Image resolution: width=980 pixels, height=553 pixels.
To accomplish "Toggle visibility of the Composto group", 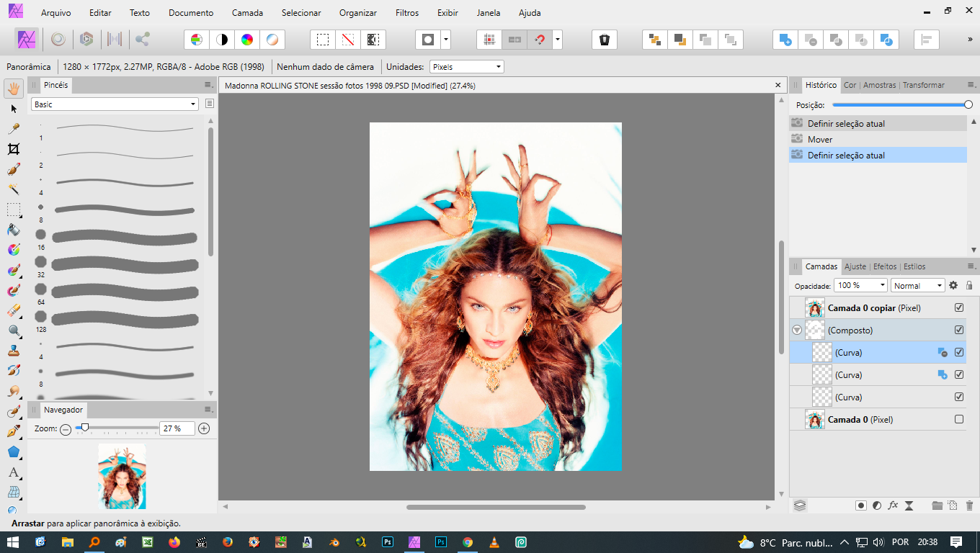I will (x=959, y=330).
